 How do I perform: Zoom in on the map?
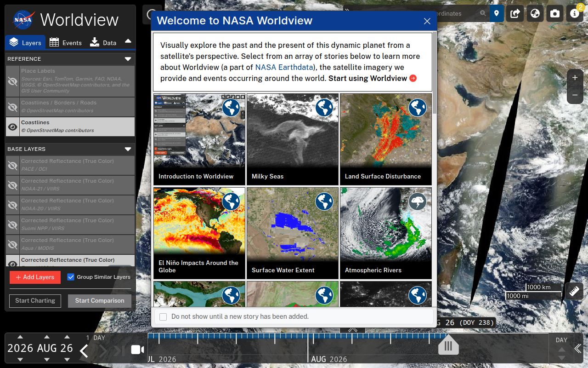(x=575, y=78)
